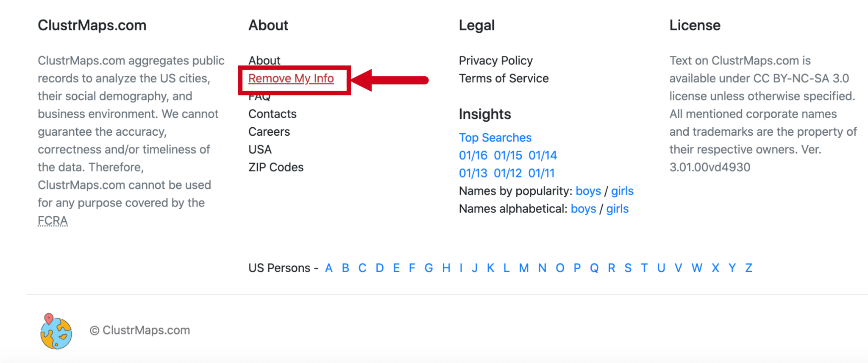Browse US Persons starting with A
The height and width of the screenshot is (363, 868).
(328, 268)
